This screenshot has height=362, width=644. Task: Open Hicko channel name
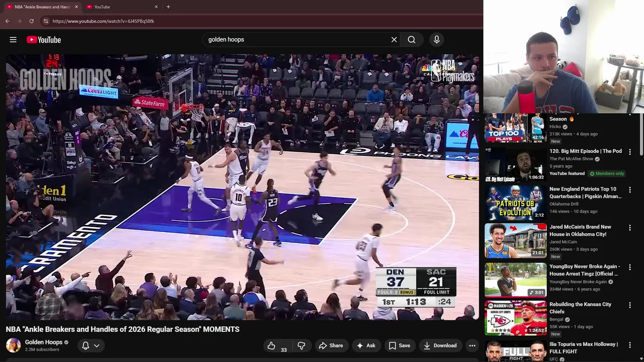(555, 127)
